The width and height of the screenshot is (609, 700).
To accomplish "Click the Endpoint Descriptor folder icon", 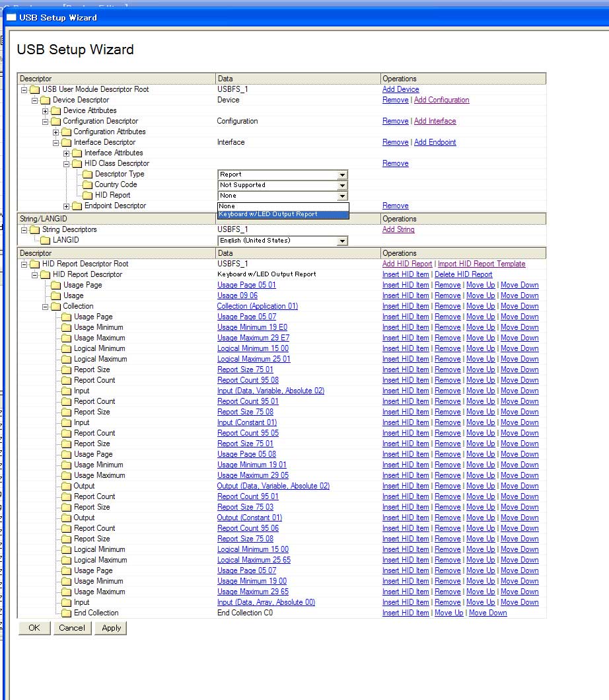I will 77,206.
